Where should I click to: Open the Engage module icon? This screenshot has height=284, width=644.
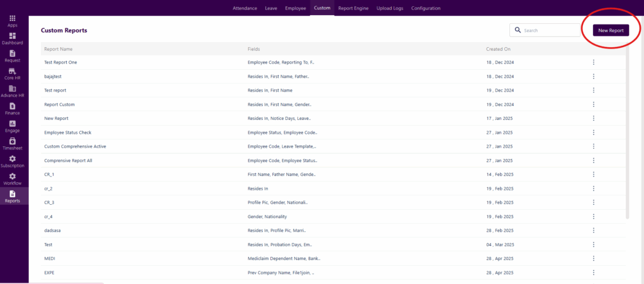[13, 124]
